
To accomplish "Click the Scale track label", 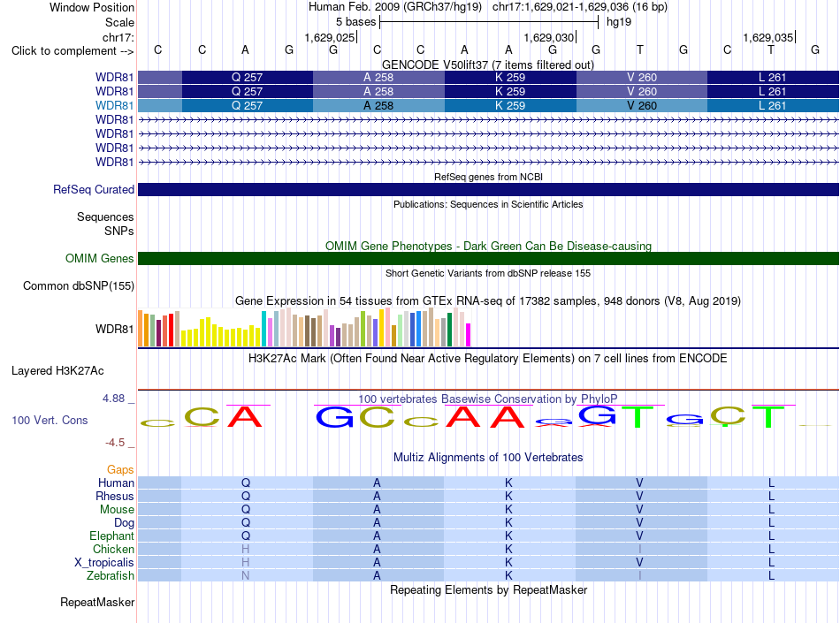I will (119, 22).
